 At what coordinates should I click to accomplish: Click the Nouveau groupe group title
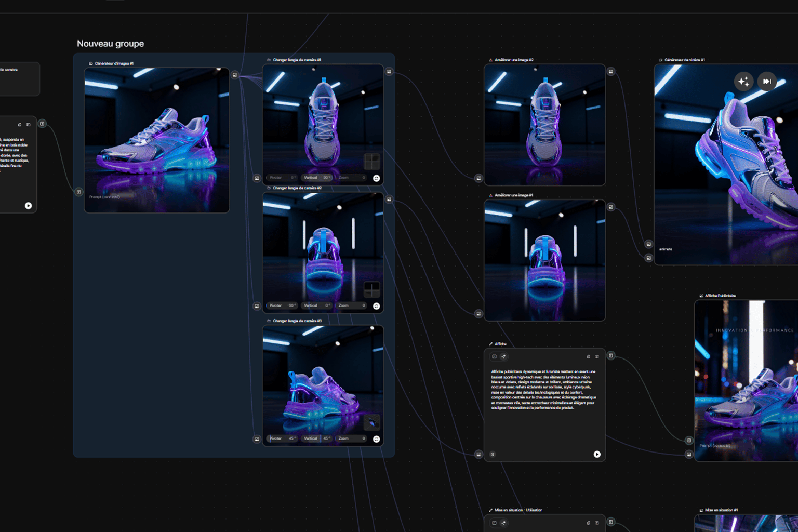(111, 44)
